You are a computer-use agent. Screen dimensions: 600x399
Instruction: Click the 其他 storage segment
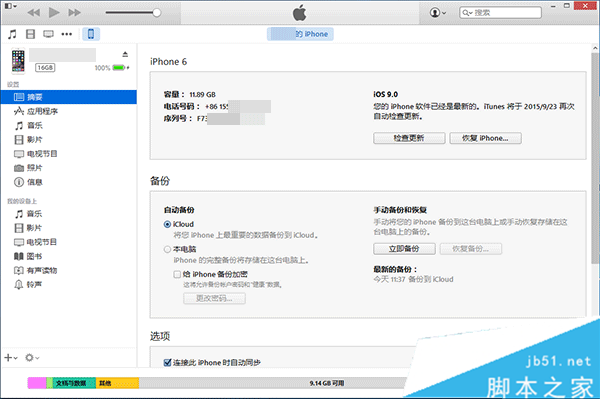click(x=117, y=383)
